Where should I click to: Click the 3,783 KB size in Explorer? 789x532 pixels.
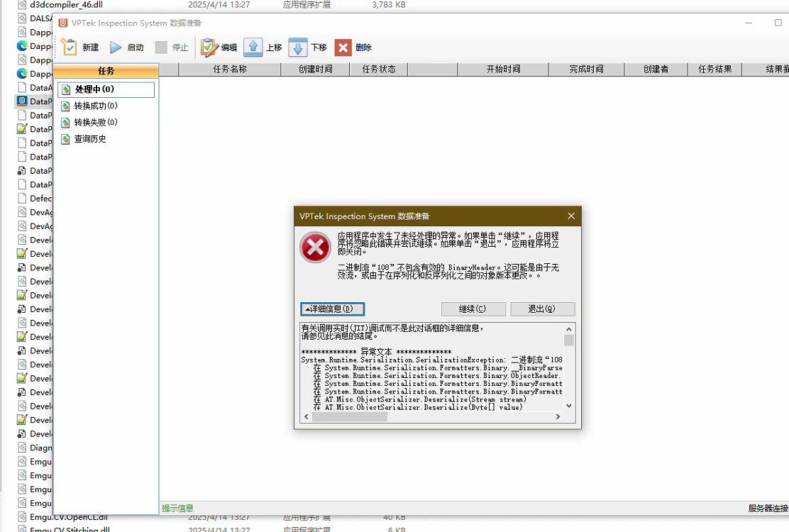point(388,4)
